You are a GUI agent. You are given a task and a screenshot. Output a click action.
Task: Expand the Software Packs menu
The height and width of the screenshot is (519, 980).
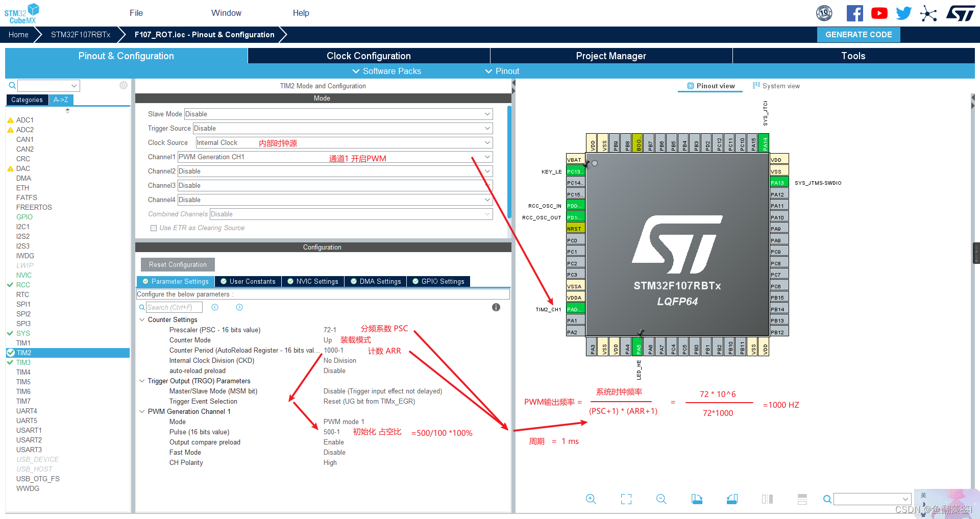point(387,71)
